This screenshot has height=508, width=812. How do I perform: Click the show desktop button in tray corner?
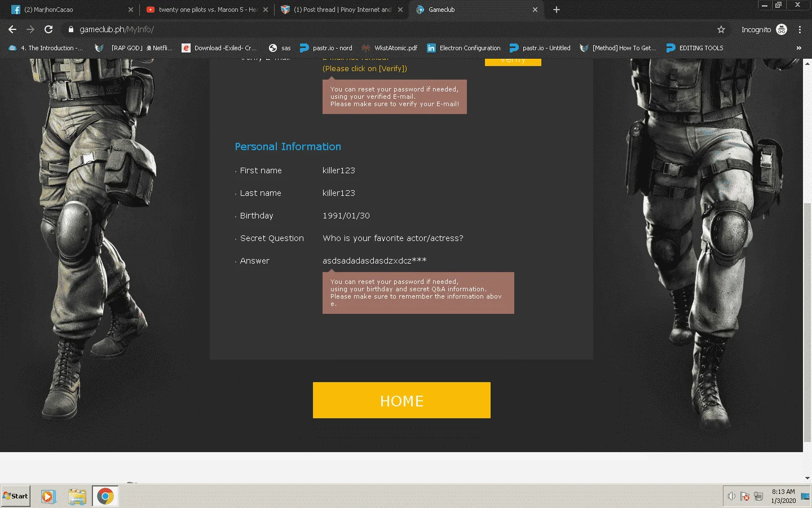(x=805, y=496)
